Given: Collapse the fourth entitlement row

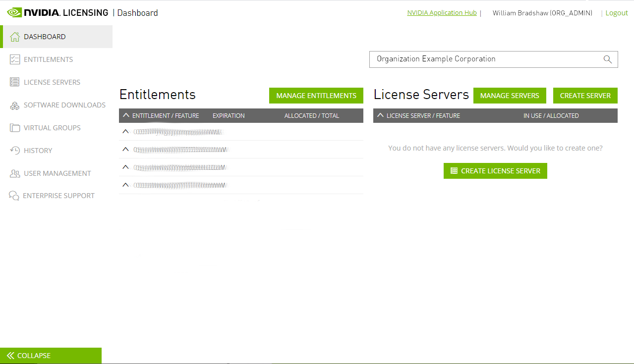Looking at the screenshot, I should (126, 185).
